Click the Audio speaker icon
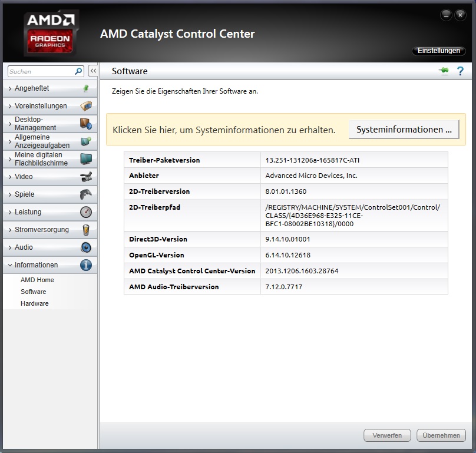 (x=86, y=247)
